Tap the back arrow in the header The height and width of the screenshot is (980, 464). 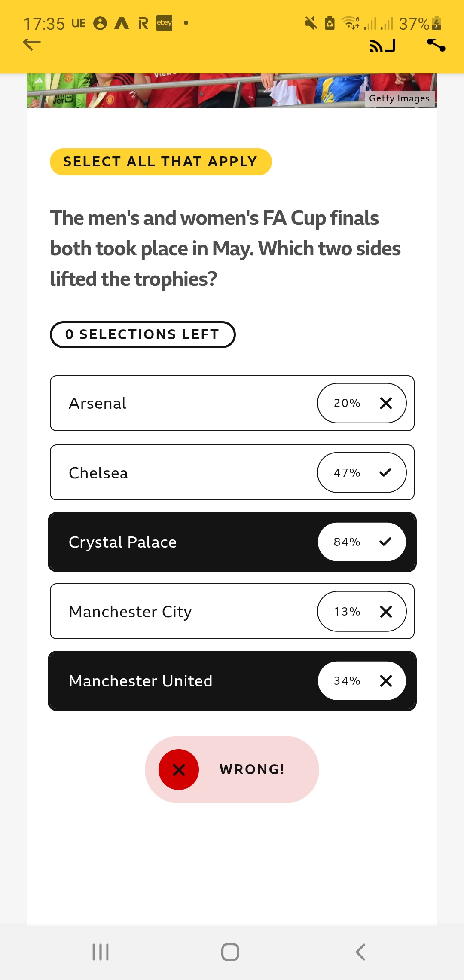point(32,44)
